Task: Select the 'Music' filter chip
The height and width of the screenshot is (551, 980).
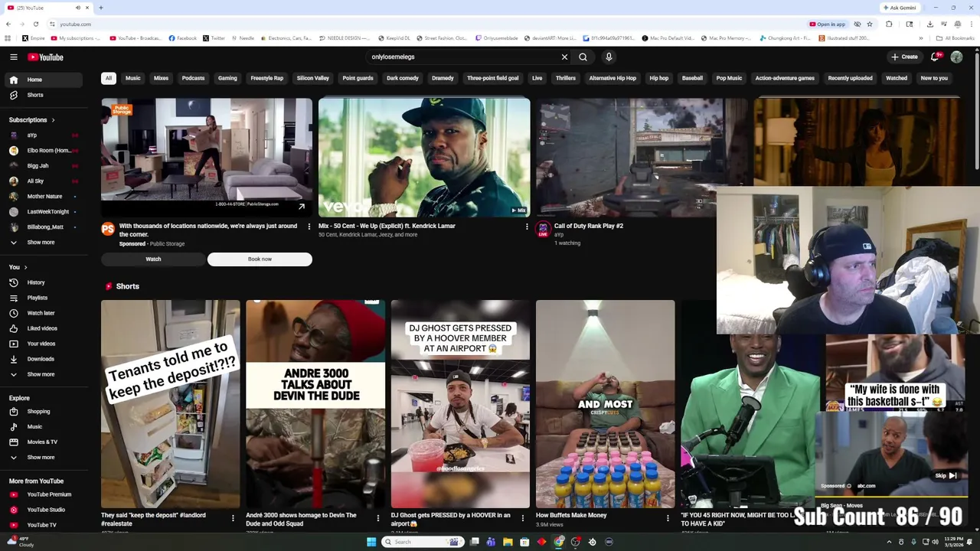Action: (132, 78)
